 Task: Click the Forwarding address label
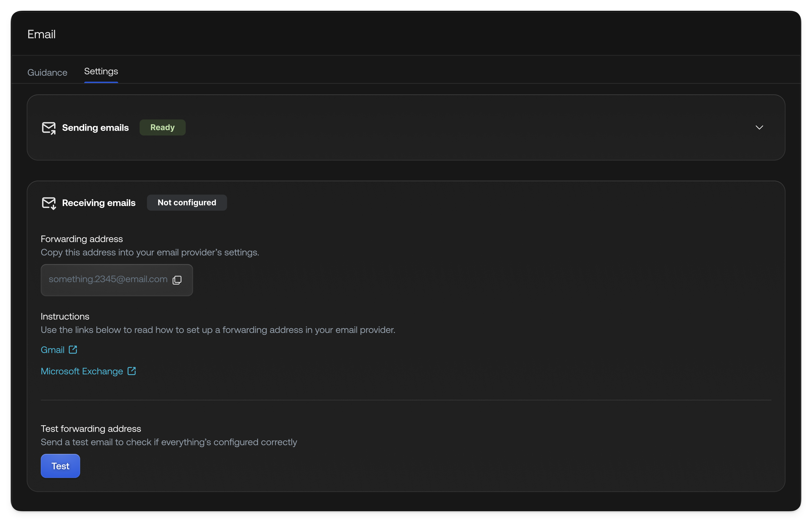[x=82, y=239]
